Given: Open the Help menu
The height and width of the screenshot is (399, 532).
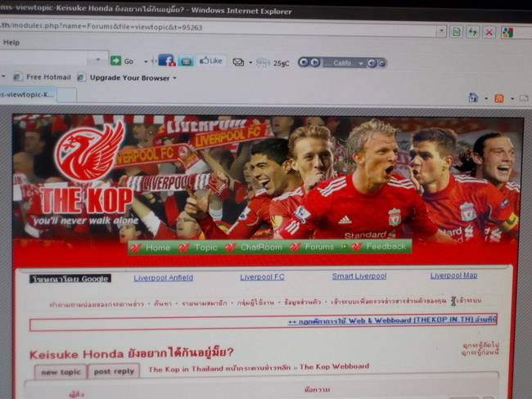Looking at the screenshot, I should tap(11, 43).
